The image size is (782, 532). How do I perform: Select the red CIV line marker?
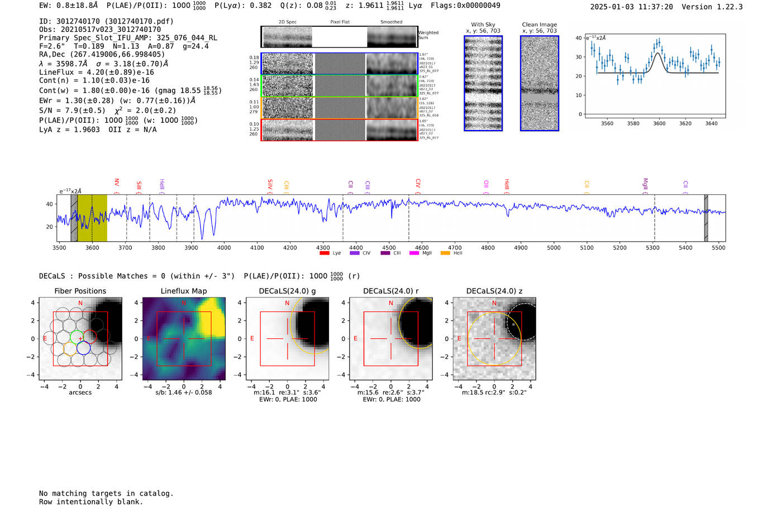[x=418, y=186]
